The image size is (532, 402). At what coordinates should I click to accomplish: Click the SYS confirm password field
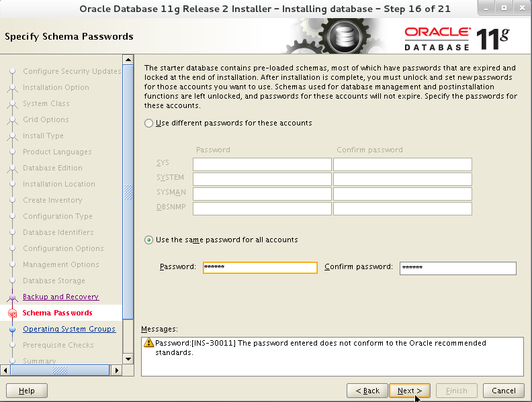pyautogui.click(x=402, y=164)
